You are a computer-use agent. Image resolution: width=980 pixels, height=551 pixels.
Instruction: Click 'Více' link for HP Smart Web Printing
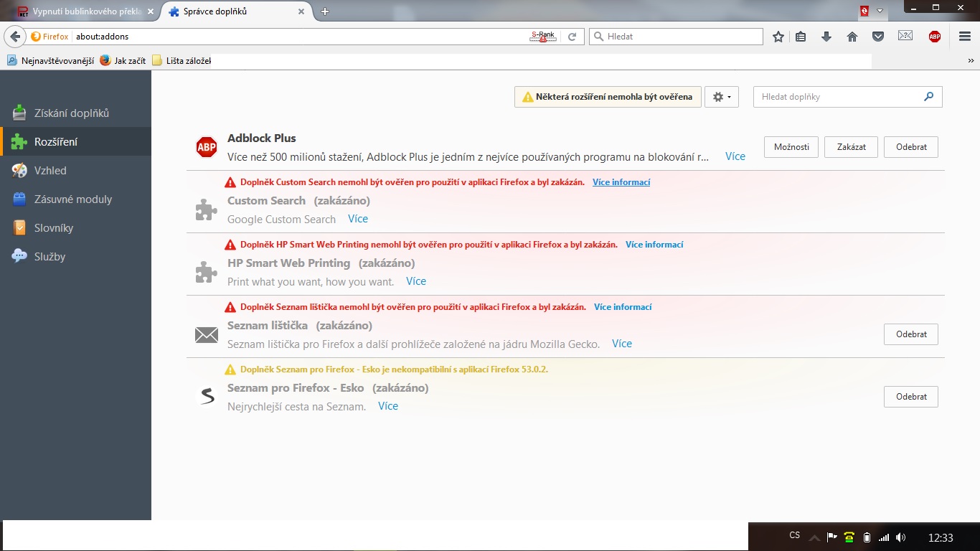tap(416, 281)
